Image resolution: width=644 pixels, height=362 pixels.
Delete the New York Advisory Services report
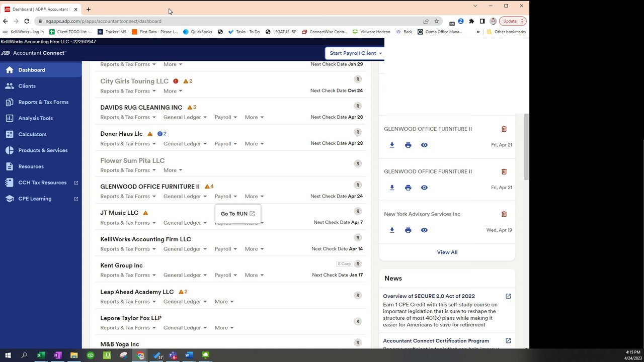(504, 214)
